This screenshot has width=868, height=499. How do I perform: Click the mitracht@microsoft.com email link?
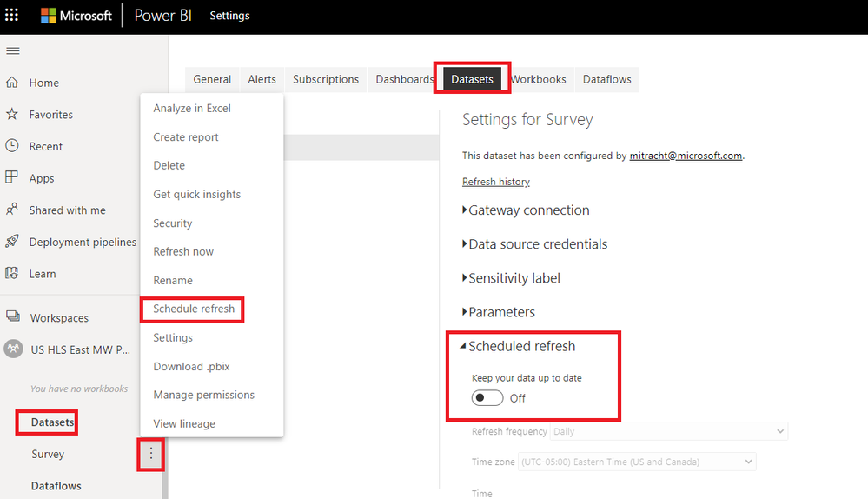pos(686,156)
